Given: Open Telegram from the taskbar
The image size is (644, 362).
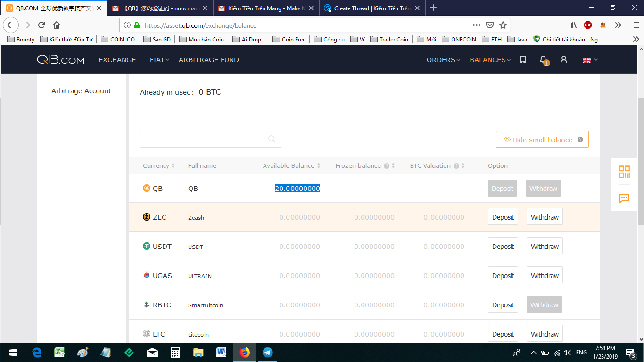Looking at the screenshot, I should pos(268,352).
